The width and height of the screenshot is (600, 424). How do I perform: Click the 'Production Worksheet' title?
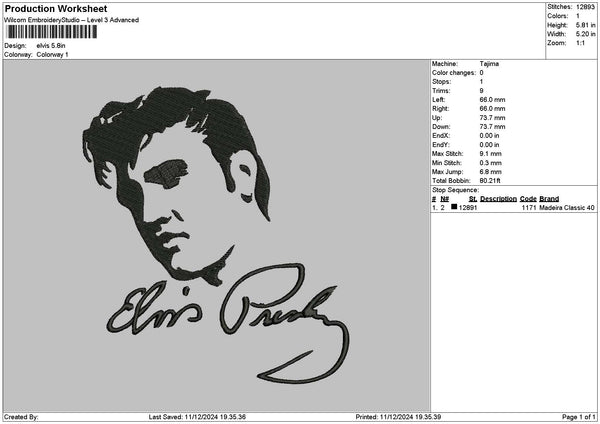click(56, 9)
